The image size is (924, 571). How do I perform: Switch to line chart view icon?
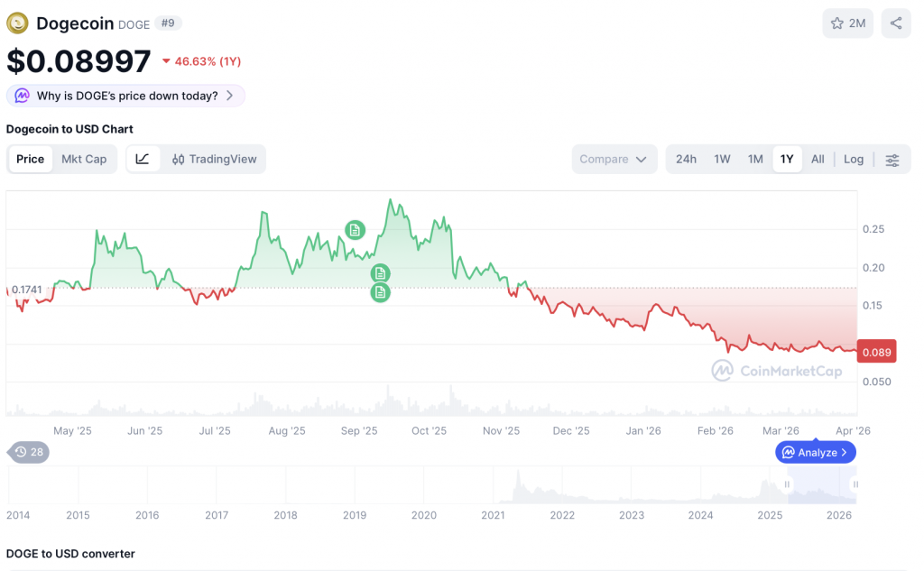(143, 159)
